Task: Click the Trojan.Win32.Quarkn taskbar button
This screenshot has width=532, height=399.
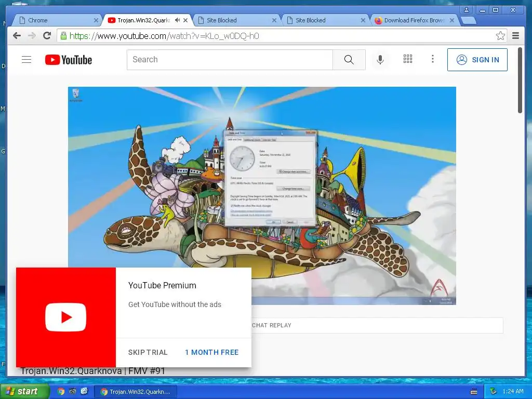Action: pos(136,392)
